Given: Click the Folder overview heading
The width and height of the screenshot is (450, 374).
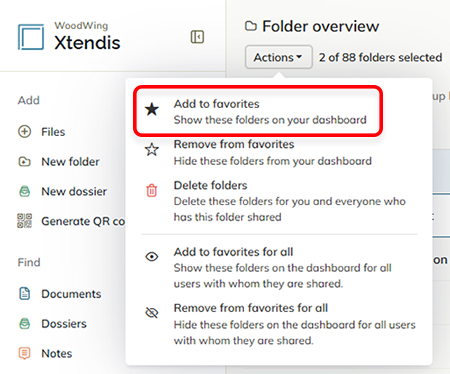Looking at the screenshot, I should [321, 26].
